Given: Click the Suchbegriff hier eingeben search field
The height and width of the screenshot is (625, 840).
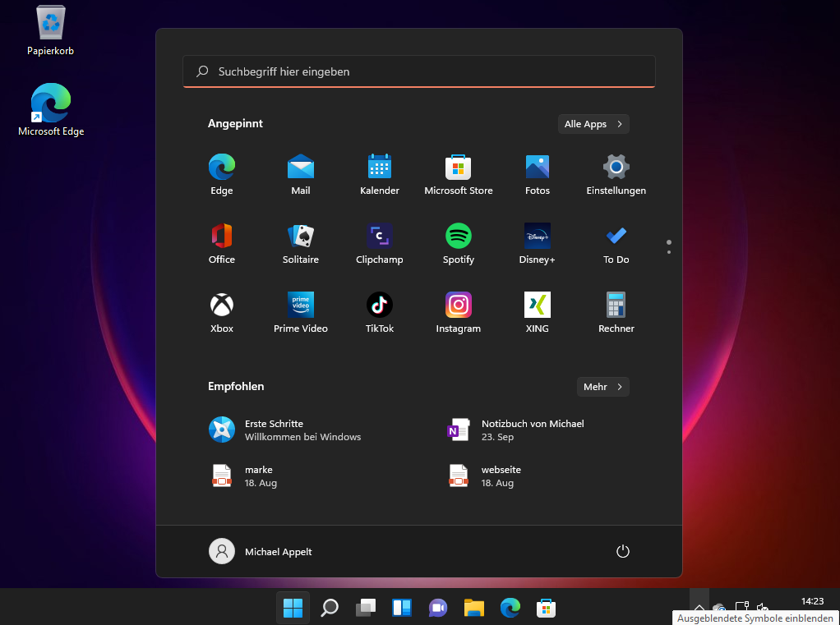Looking at the screenshot, I should pos(418,71).
